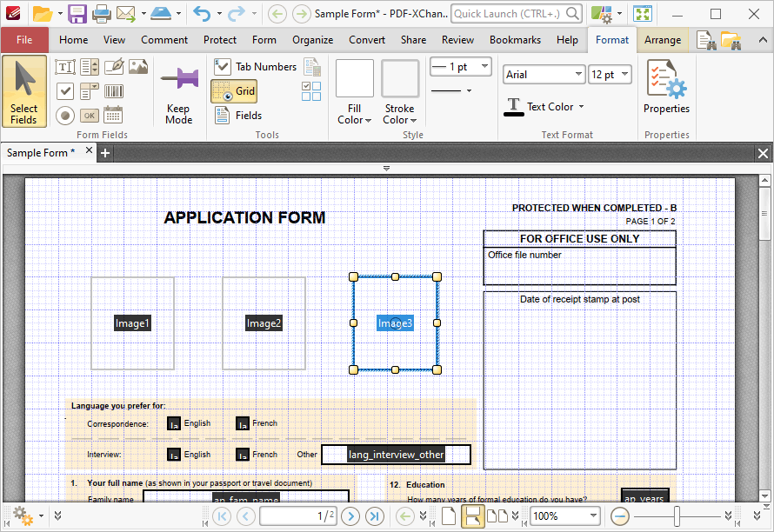This screenshot has width=774, height=532.
Task: Select the Combo Box field tool
Action: click(90, 90)
